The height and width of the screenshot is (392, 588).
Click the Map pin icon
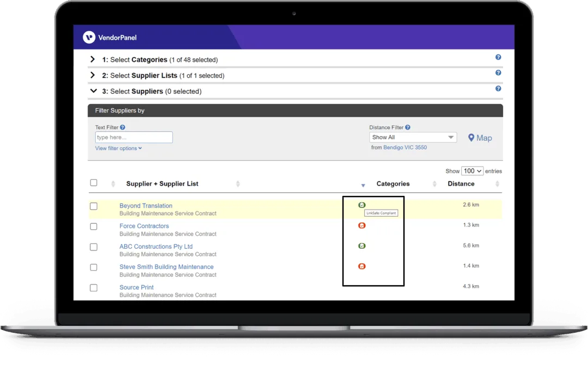471,138
